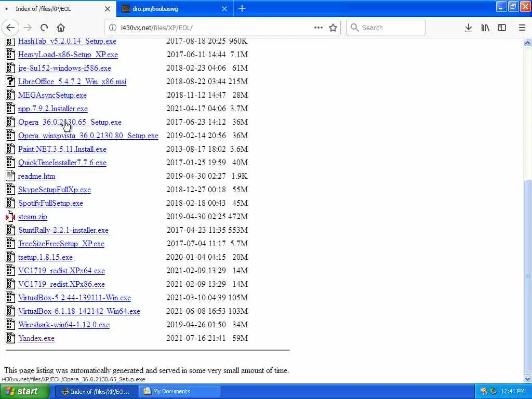This screenshot has width=532, height=399.
Task: Open Paint.NET.3.5.11.Install.exe link
Action: (x=62, y=149)
